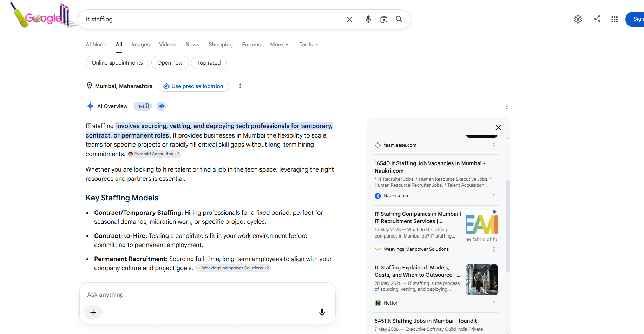Switch to AI Mode tab

96,45
